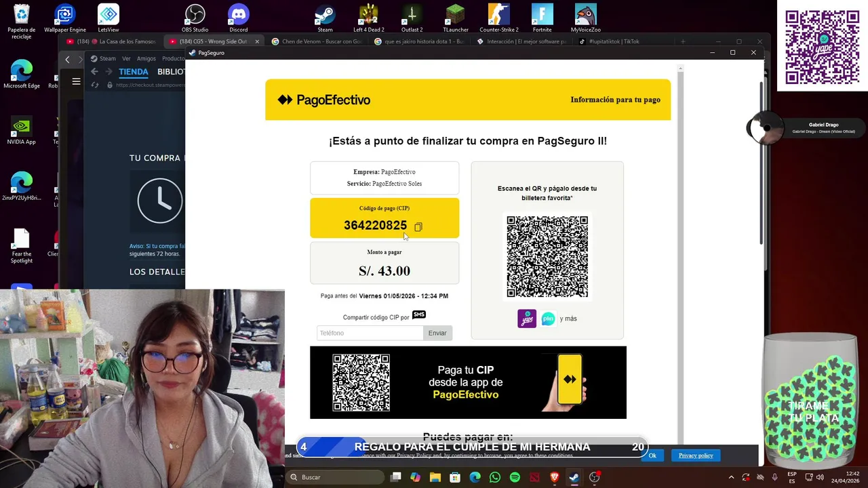Open Left 4 Dead 2 desktop icon
Viewport: 868px width, 488px height.
click(x=368, y=19)
